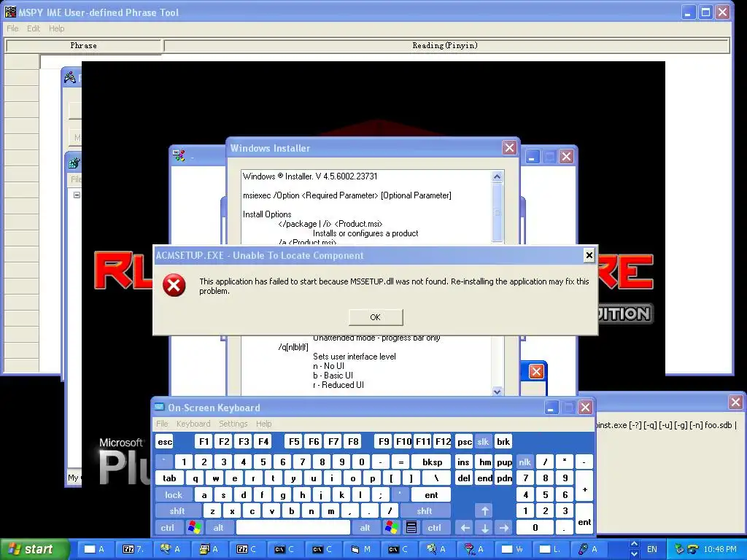747x560 pixels.
Task: Click the tab key on keyboard
Action: click(x=169, y=478)
